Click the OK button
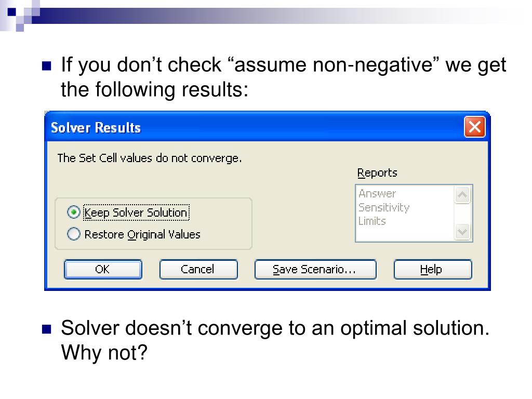Viewport: 532px width, 399px height. [x=103, y=270]
